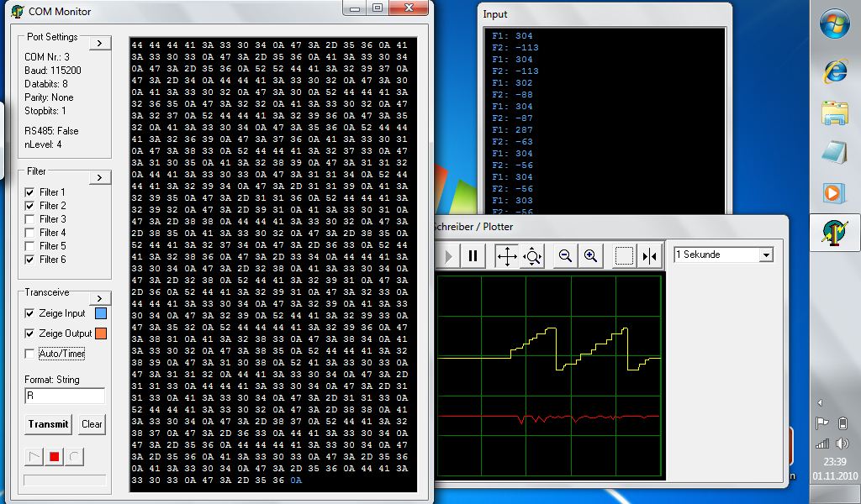The image size is (861, 504).
Task: Select the dotted rectangle selection tool
Action: coord(624,256)
